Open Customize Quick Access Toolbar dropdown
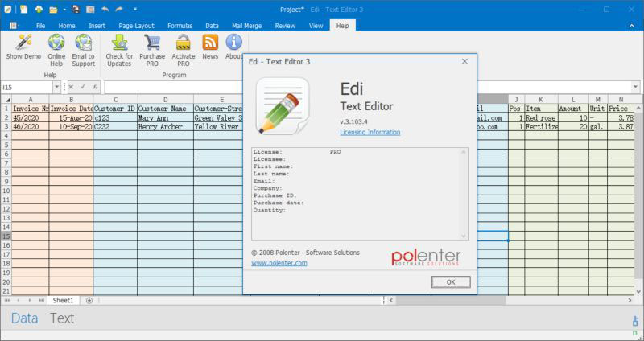Viewport: 644px width, 341px height. [135, 9]
